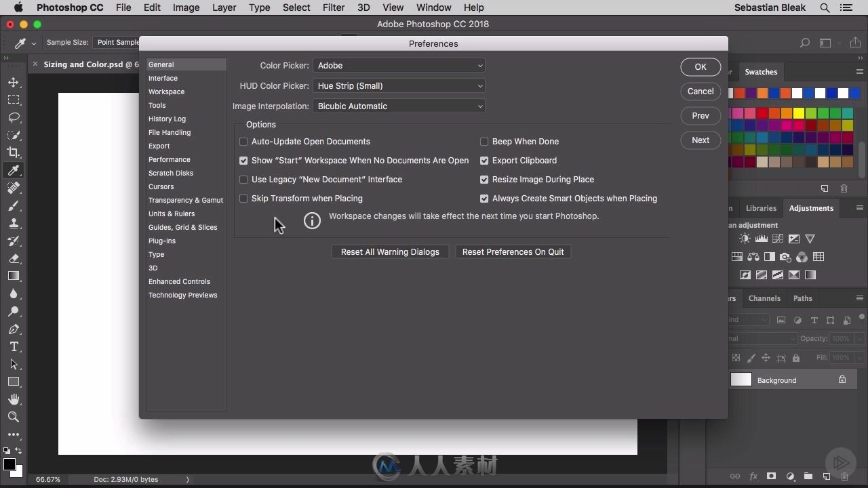The height and width of the screenshot is (488, 868).
Task: Click the Add layer mask icon
Action: coord(771,476)
